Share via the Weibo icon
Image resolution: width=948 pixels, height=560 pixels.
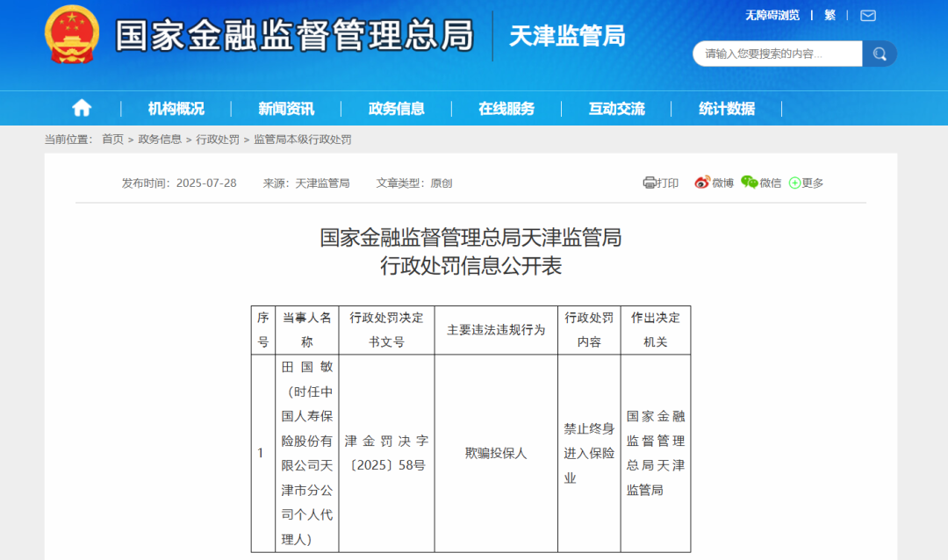click(x=702, y=183)
